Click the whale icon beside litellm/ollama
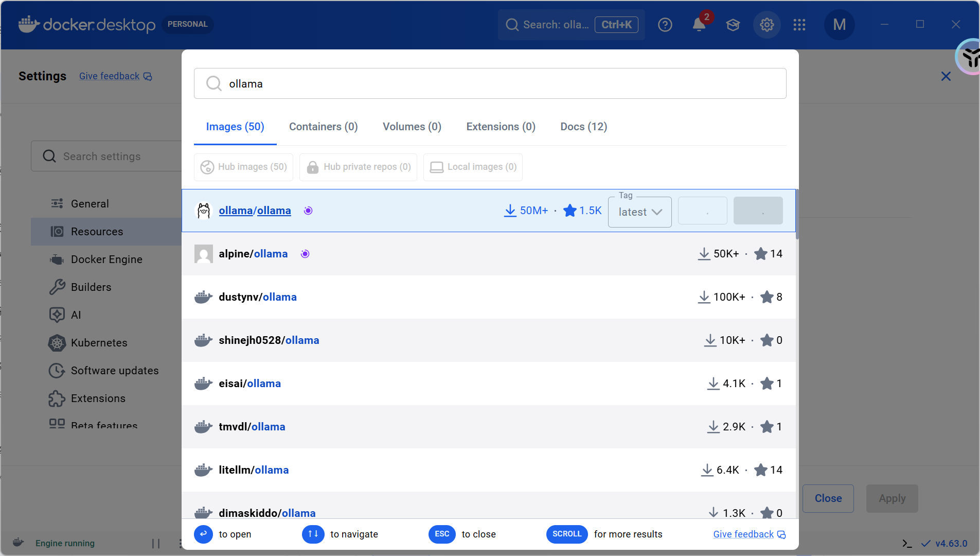Image resolution: width=980 pixels, height=556 pixels. coord(204,470)
